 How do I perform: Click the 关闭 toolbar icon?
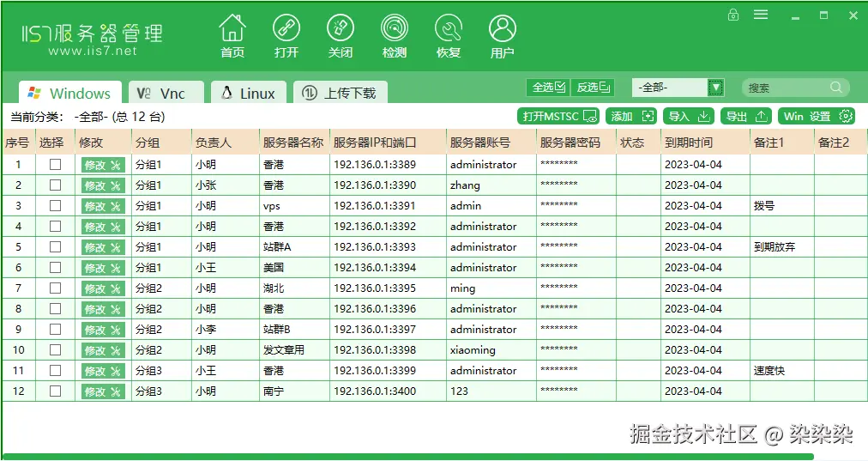click(x=340, y=37)
